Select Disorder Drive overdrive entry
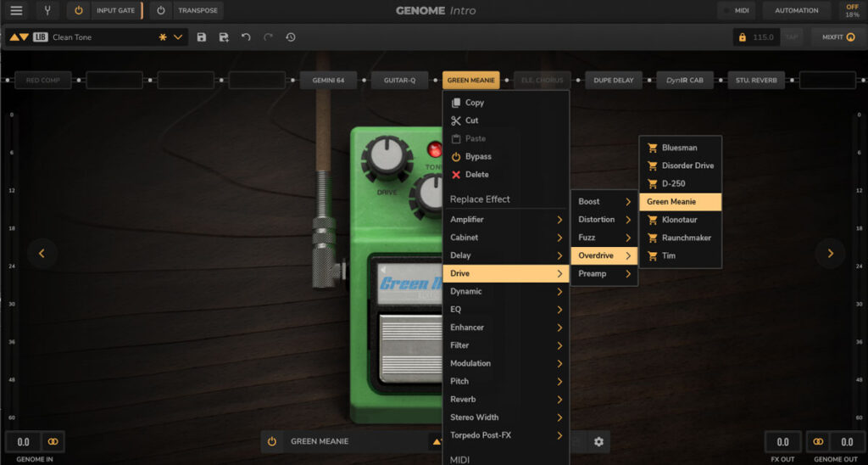This screenshot has height=465, width=868. pyautogui.click(x=681, y=165)
